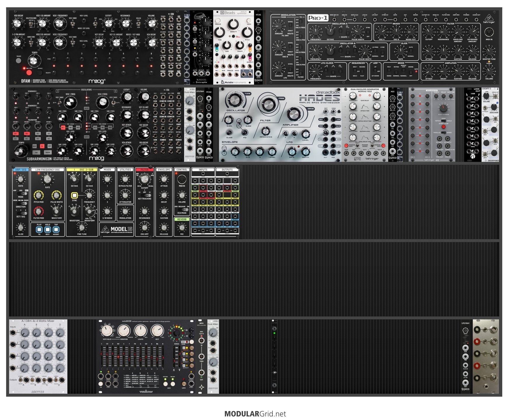Click the Model 15 "ARP / SEQ" section header

[21, 170]
